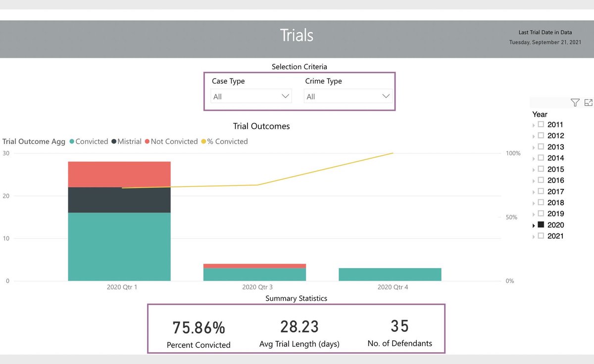The image size is (594, 364).
Task: Click the Convicted legend color dot
Action: click(72, 141)
